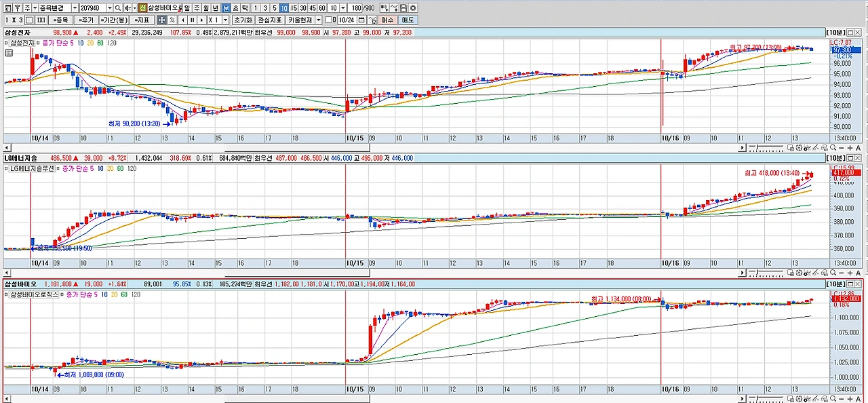Select the 틱 (tick) period toggle
This screenshot has height=403, width=868.
245,7
